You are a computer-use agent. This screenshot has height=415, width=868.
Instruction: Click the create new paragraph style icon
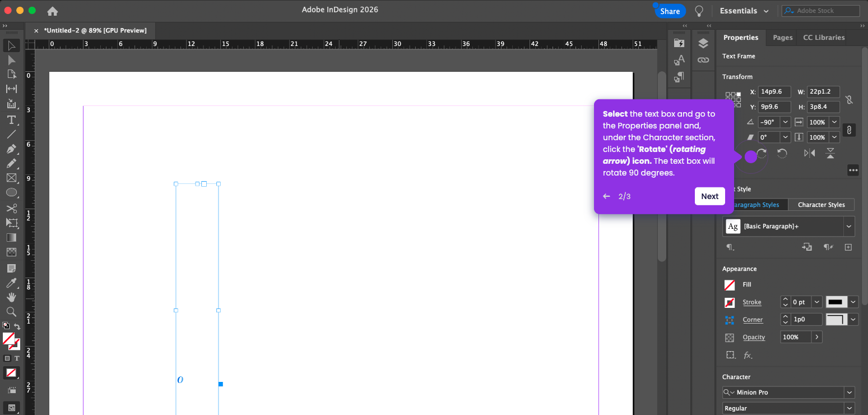848,247
